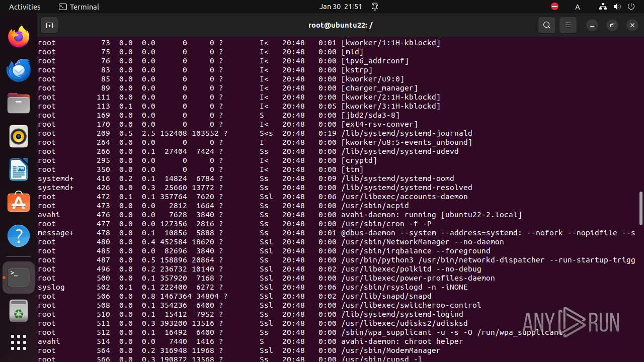Viewport: 644px width, 362px height.
Task: Click the /usr/sbin/ModemManager text
Action: (x=391, y=350)
